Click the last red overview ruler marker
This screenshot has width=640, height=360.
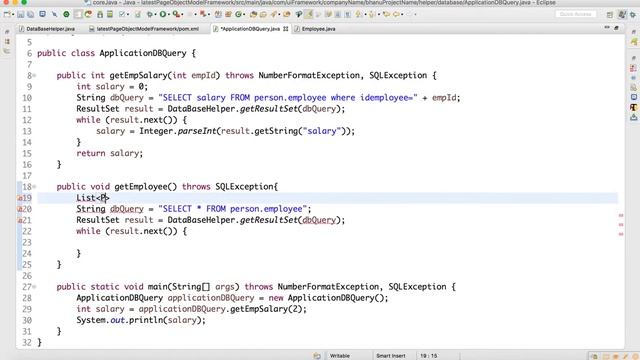tap(621, 234)
